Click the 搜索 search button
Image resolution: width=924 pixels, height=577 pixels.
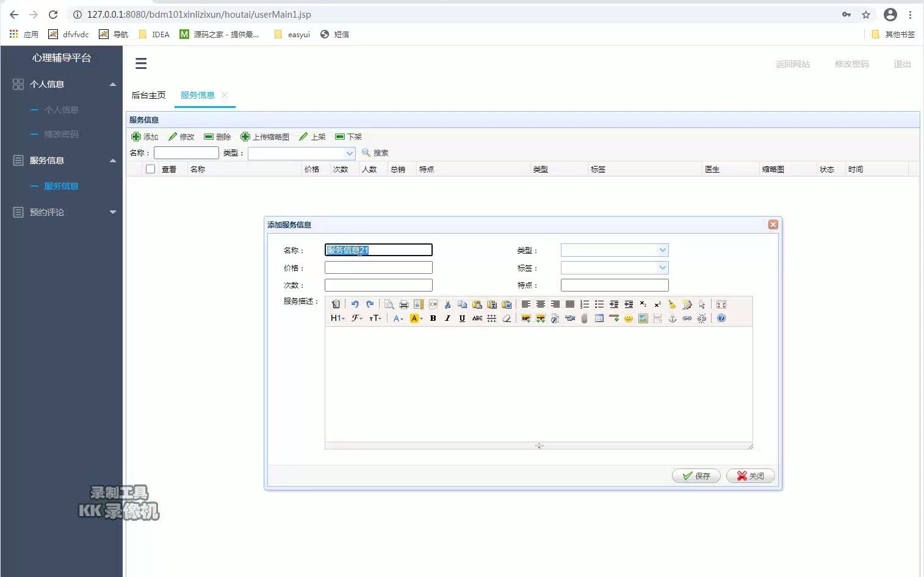click(x=375, y=153)
